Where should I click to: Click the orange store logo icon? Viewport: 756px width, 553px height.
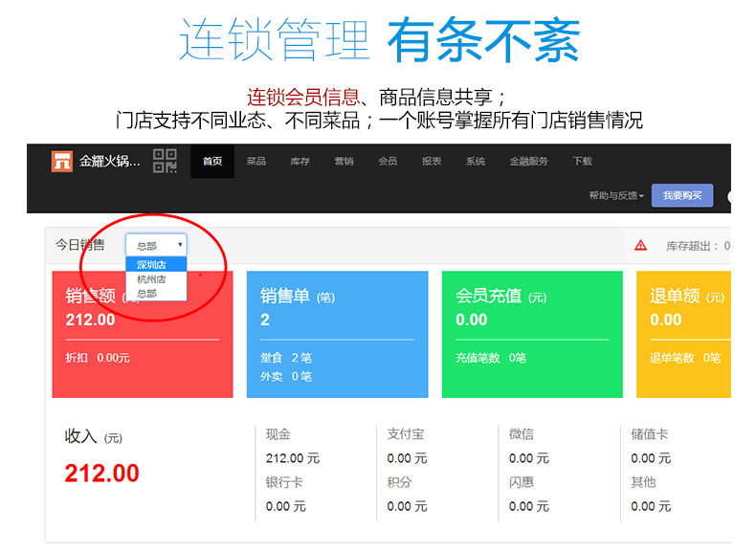coord(62,161)
